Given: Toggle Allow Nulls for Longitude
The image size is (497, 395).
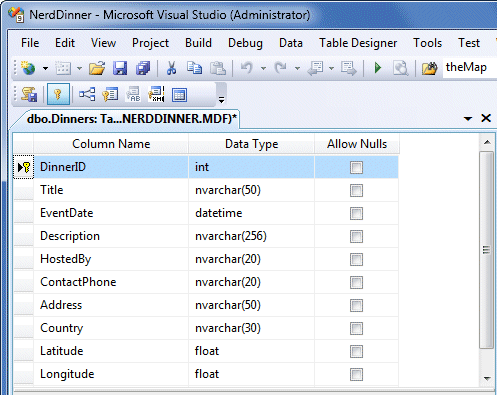Looking at the screenshot, I should pos(356,374).
